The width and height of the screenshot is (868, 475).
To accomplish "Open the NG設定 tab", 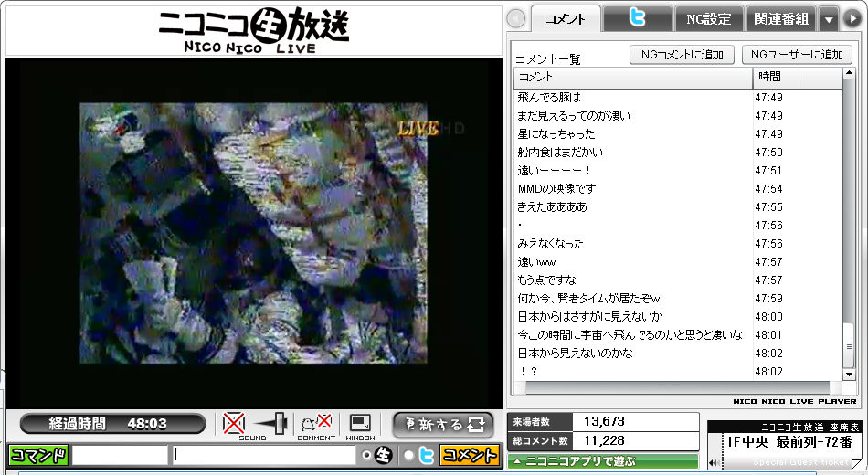I will [x=709, y=19].
